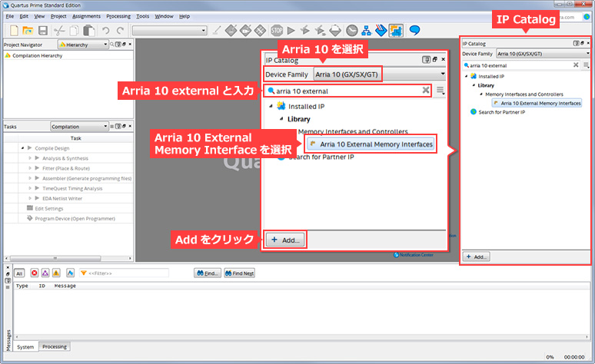This screenshot has width=595, height=364.
Task: Open the Hierarchy dropdown in Project Navigator
Action: coord(83,45)
